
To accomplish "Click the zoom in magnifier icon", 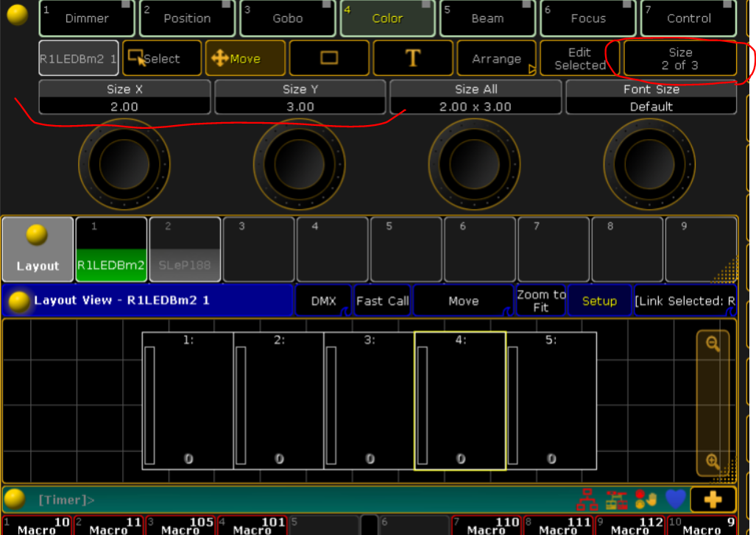I will [713, 461].
